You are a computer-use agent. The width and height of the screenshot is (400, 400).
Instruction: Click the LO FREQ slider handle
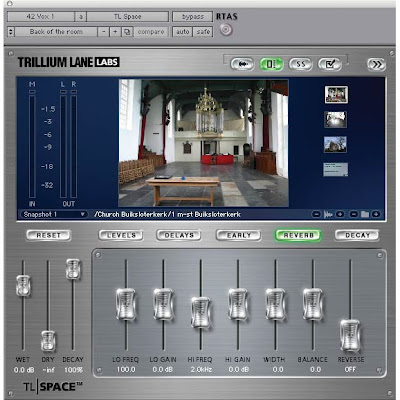[x=126, y=304]
